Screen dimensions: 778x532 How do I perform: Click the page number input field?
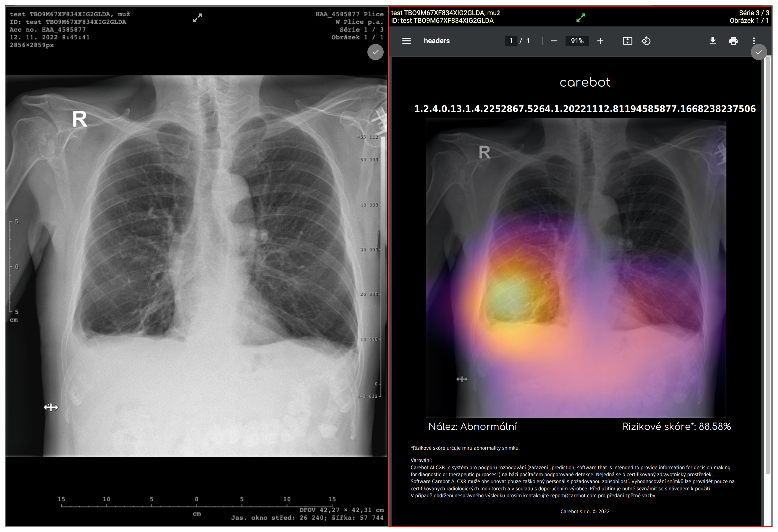click(x=511, y=41)
